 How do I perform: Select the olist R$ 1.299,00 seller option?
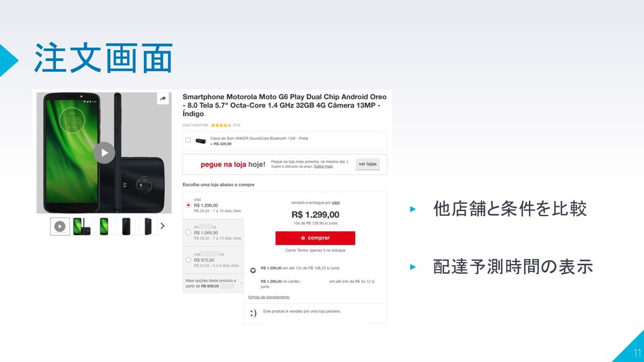(188, 205)
